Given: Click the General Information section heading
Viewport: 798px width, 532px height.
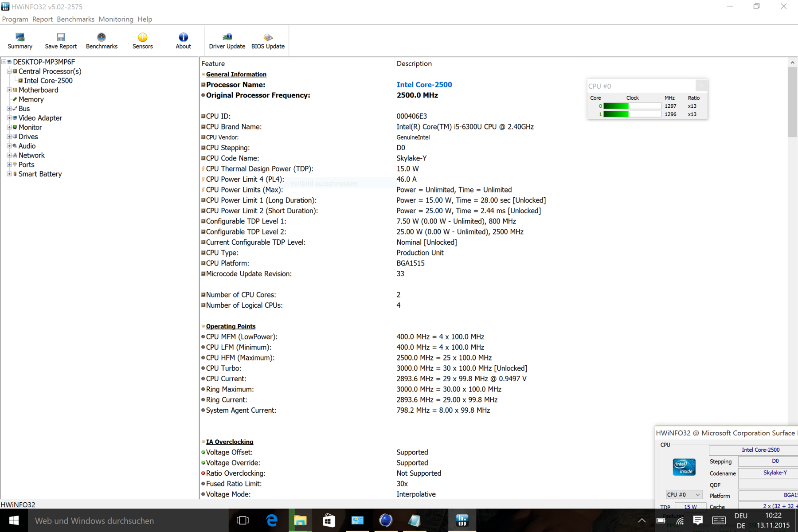Looking at the screenshot, I should click(x=236, y=74).
